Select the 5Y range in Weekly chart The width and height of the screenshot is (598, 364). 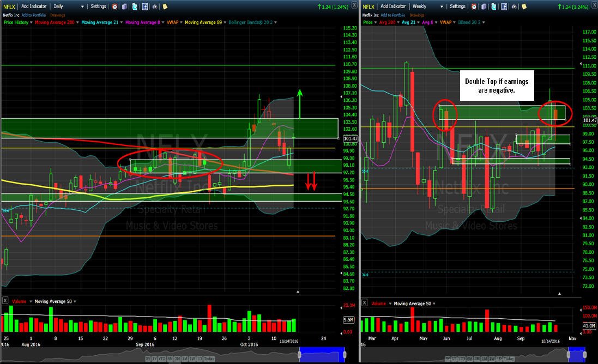[448, 359]
